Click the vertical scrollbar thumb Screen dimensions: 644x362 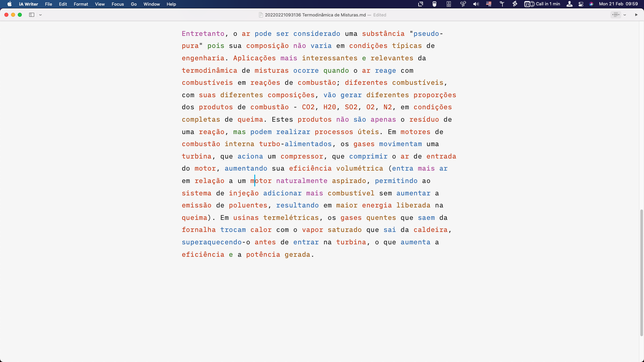coord(641,272)
